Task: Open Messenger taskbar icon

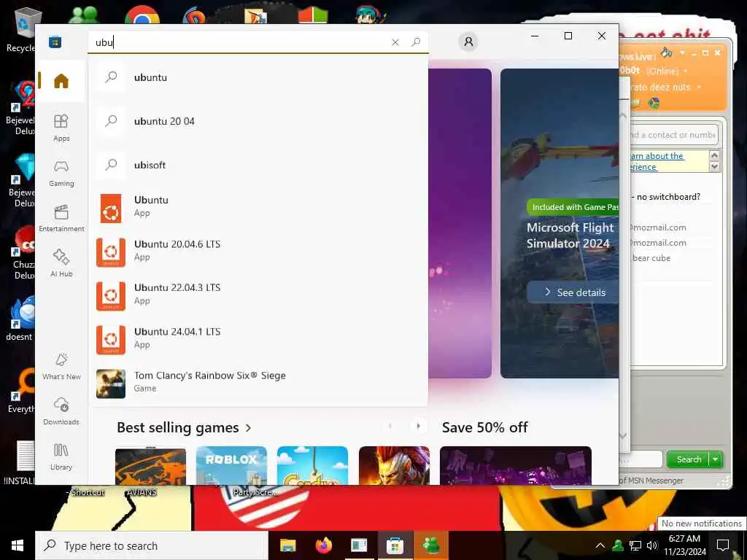Action: (431, 545)
